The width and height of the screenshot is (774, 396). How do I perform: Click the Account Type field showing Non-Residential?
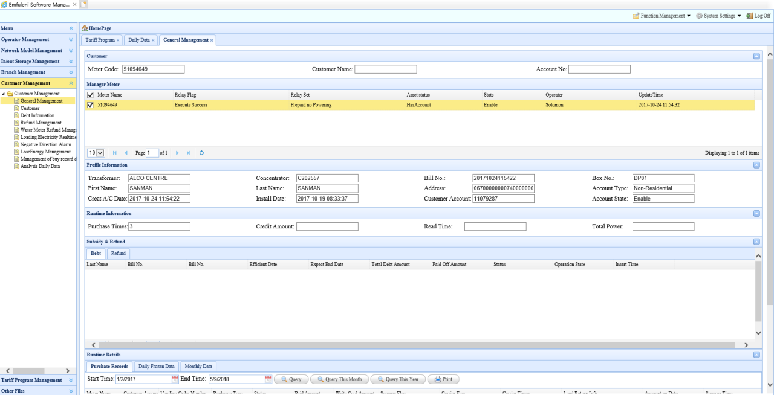663,188
